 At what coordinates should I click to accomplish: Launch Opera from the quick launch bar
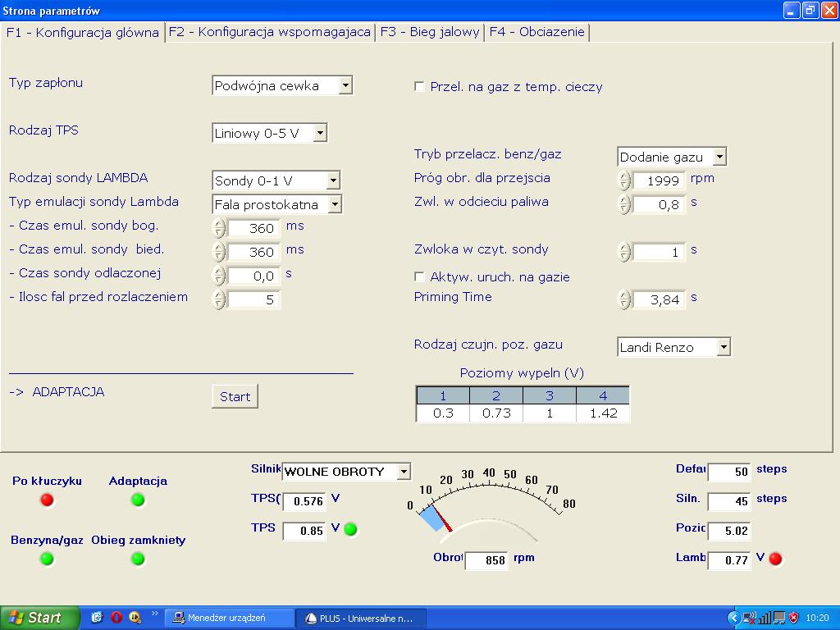click(x=116, y=618)
